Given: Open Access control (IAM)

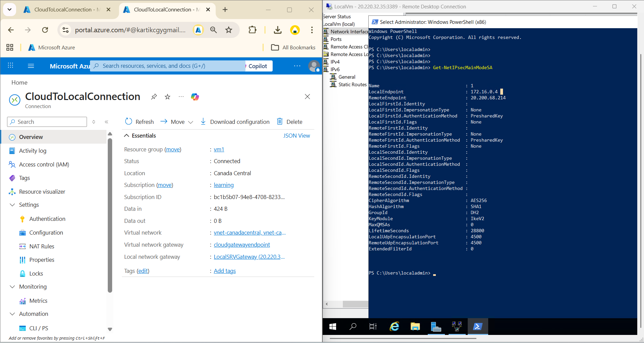Looking at the screenshot, I should pos(44,164).
